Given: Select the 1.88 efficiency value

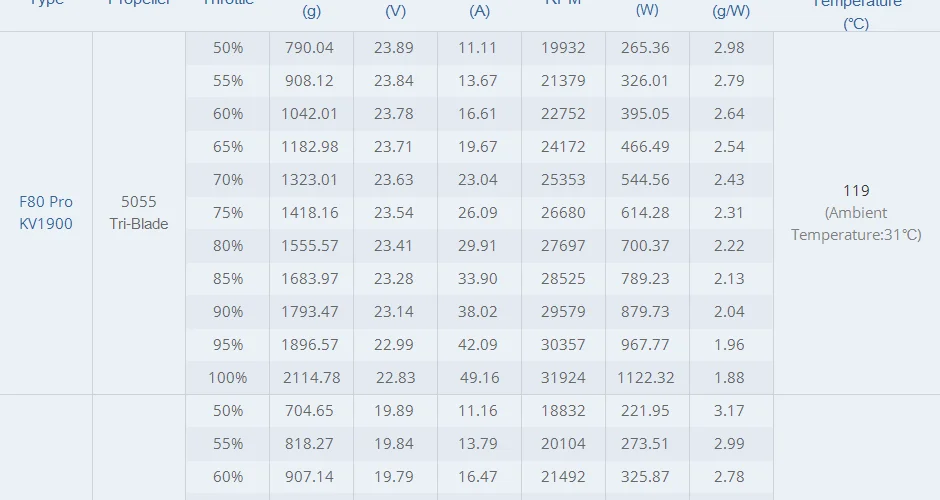Looking at the screenshot, I should pos(729,377).
